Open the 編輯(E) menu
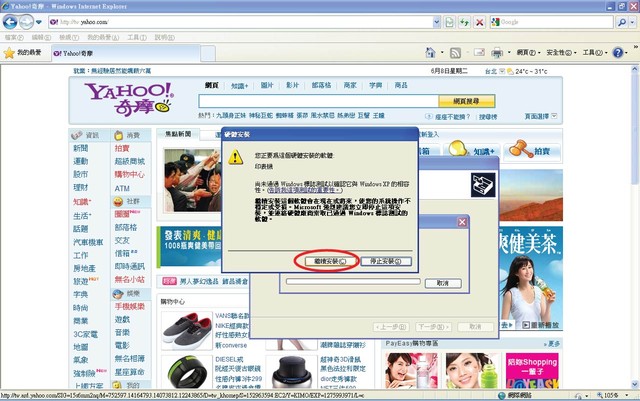640x401 pixels. [41, 38]
